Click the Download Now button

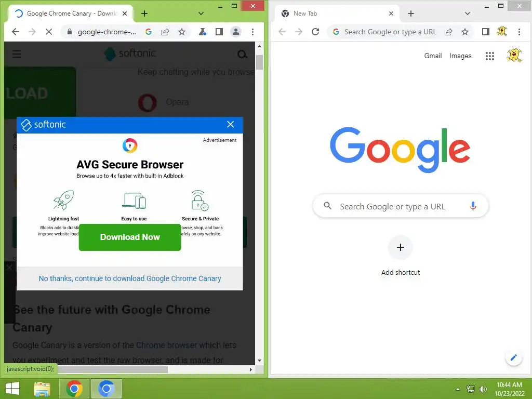pos(130,237)
